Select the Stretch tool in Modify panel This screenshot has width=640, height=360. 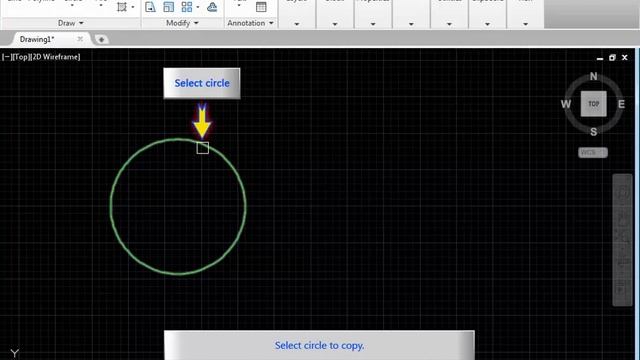point(150,7)
